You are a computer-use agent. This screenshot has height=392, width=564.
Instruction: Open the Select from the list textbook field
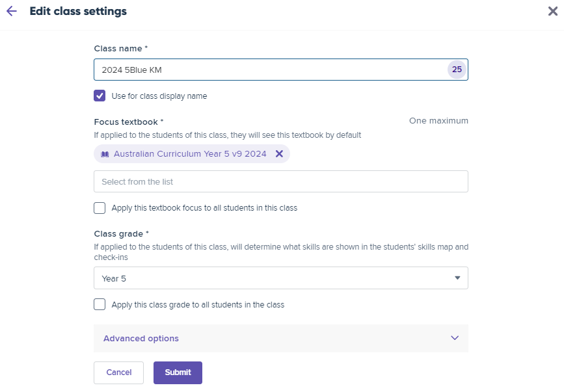click(x=281, y=181)
